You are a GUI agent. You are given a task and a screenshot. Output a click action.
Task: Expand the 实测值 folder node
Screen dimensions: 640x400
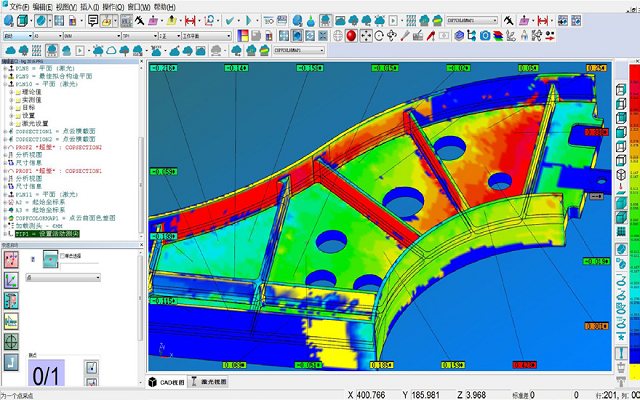coord(11,100)
